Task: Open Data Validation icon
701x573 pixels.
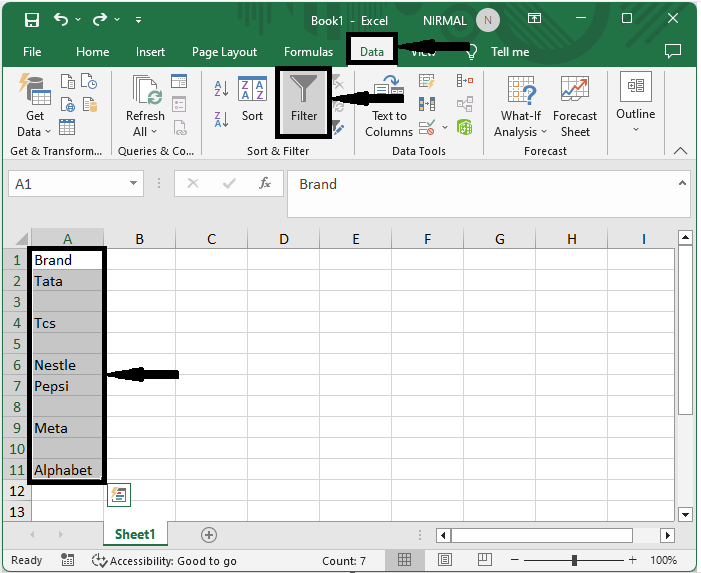Action: click(x=427, y=128)
